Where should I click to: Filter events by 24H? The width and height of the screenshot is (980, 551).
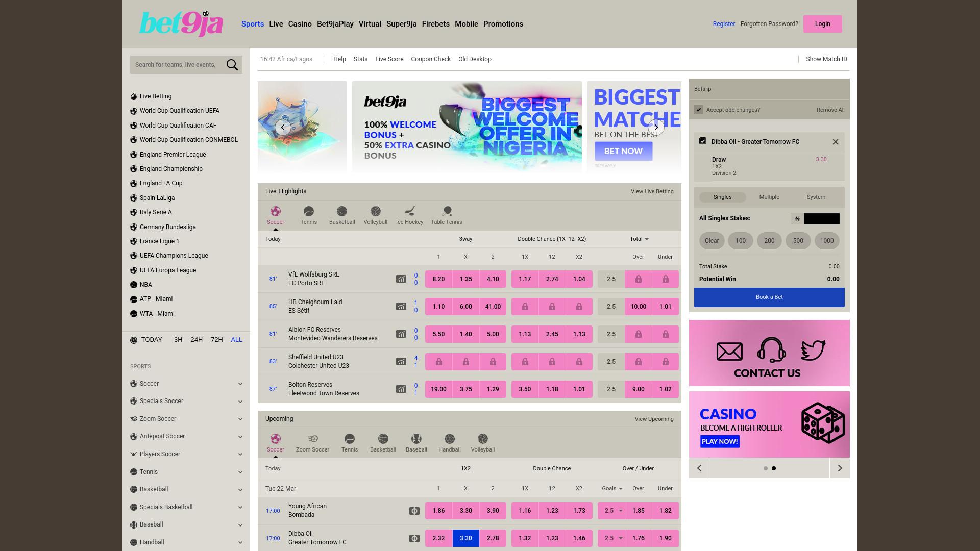pos(197,340)
